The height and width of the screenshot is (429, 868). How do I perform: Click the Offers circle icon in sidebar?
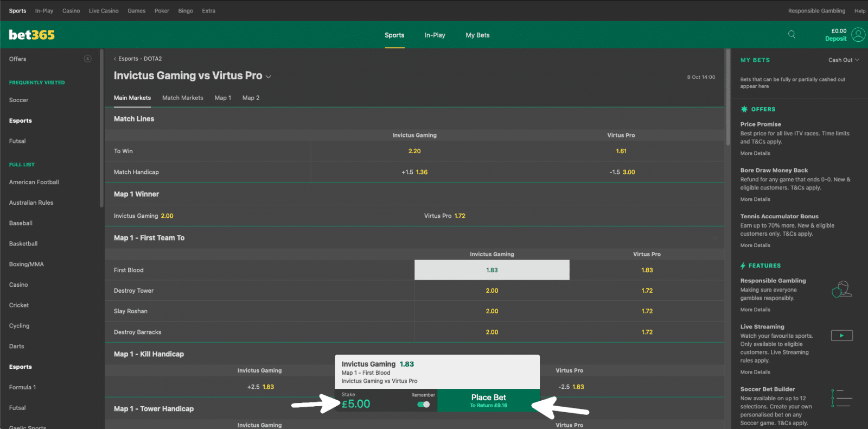click(88, 59)
